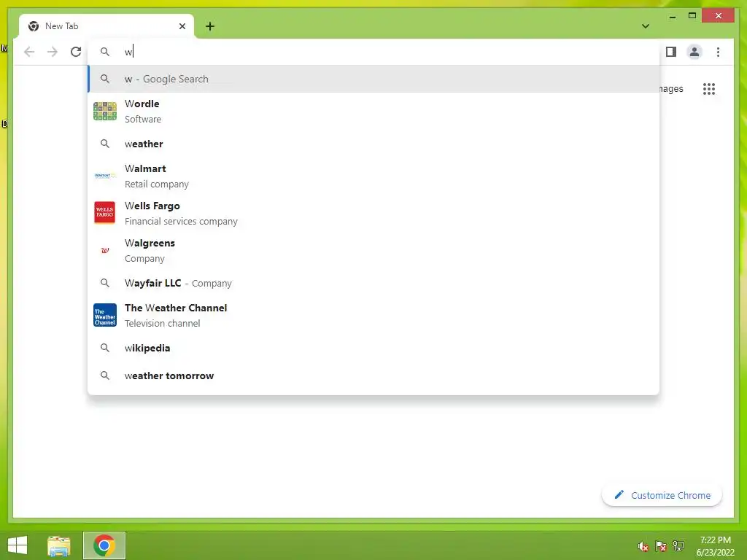This screenshot has height=560, width=747.
Task: Click the muted volume tray icon
Action: click(x=643, y=546)
